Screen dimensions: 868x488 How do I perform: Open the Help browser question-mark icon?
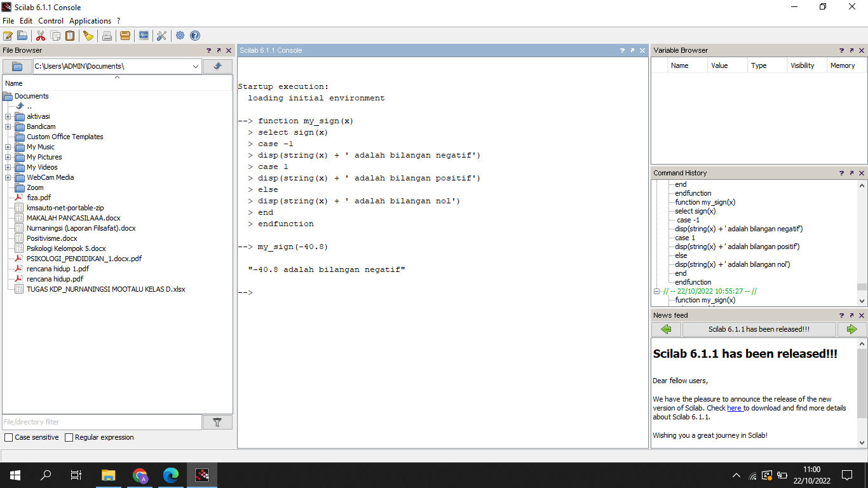(x=195, y=36)
